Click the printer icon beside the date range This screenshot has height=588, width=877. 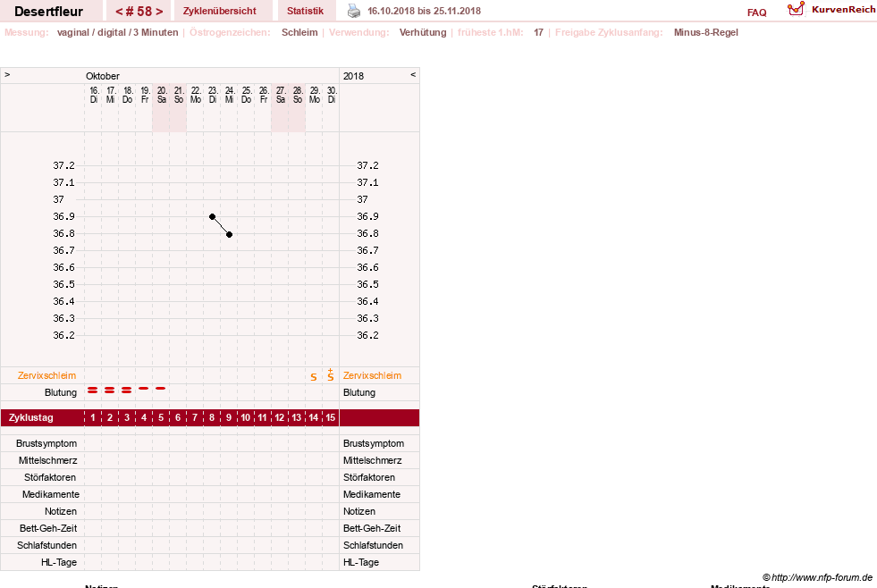(x=354, y=11)
